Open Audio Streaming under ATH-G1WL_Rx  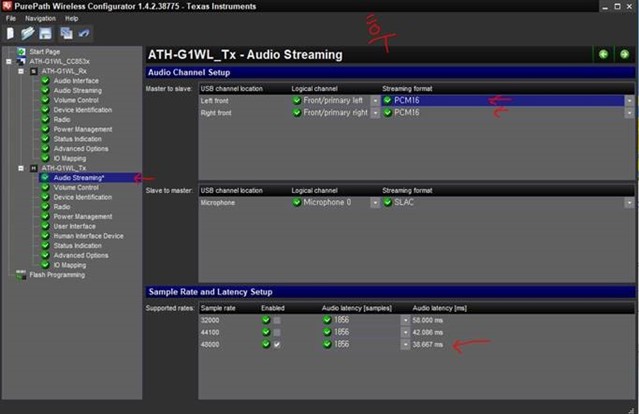[78, 90]
